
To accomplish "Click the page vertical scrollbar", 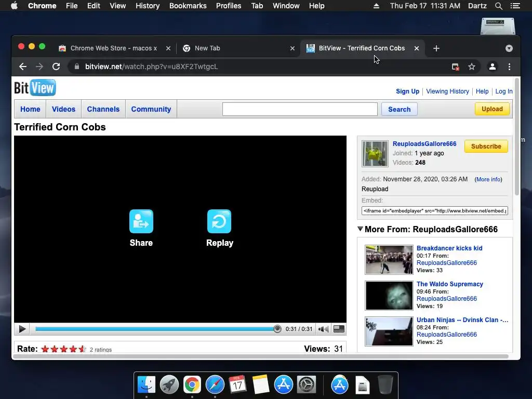I will [517, 137].
